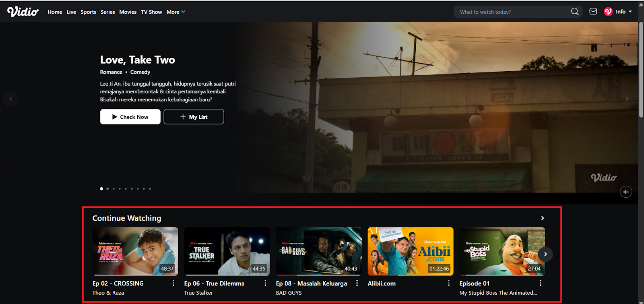Viewport: 644px width, 304px height.
Task: Click the Comedy genre link
Action: click(x=140, y=72)
